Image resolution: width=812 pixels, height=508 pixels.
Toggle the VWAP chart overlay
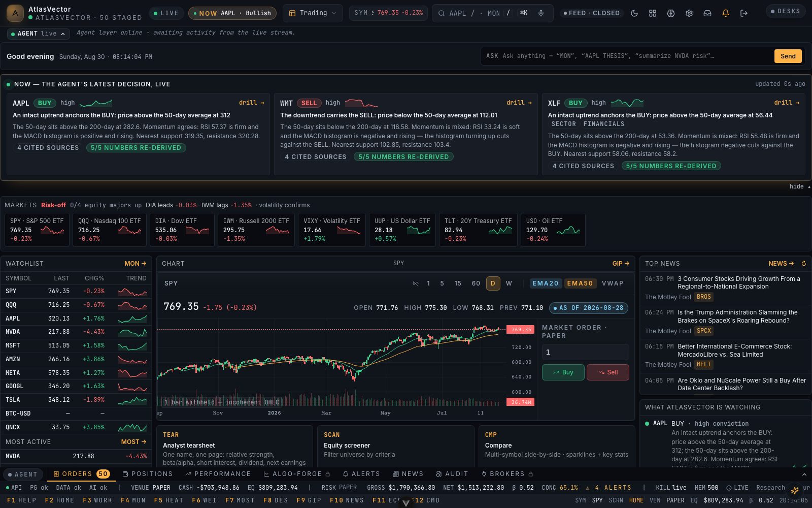(x=613, y=283)
